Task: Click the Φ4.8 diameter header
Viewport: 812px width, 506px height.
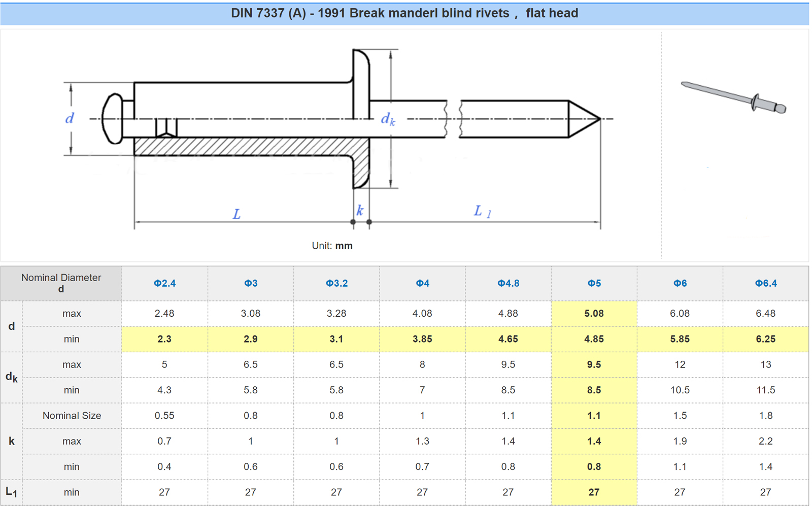Action: [508, 283]
